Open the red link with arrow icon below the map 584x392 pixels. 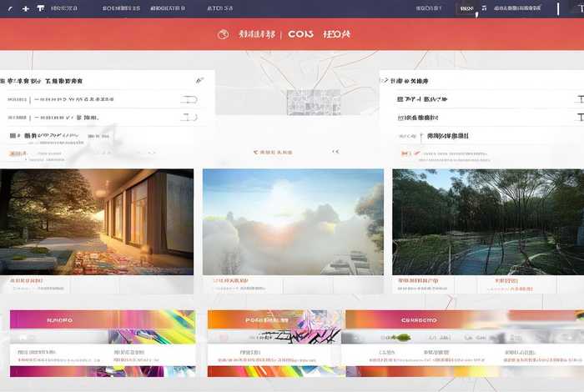tap(273, 153)
